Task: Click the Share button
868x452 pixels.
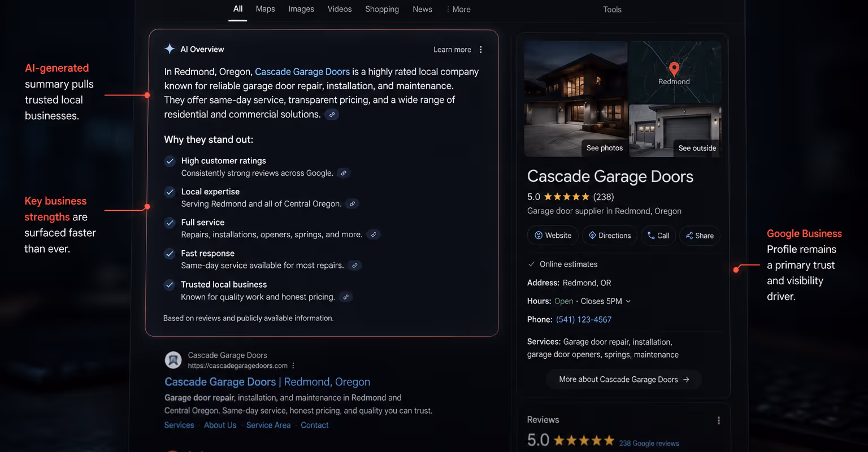Action: point(700,236)
